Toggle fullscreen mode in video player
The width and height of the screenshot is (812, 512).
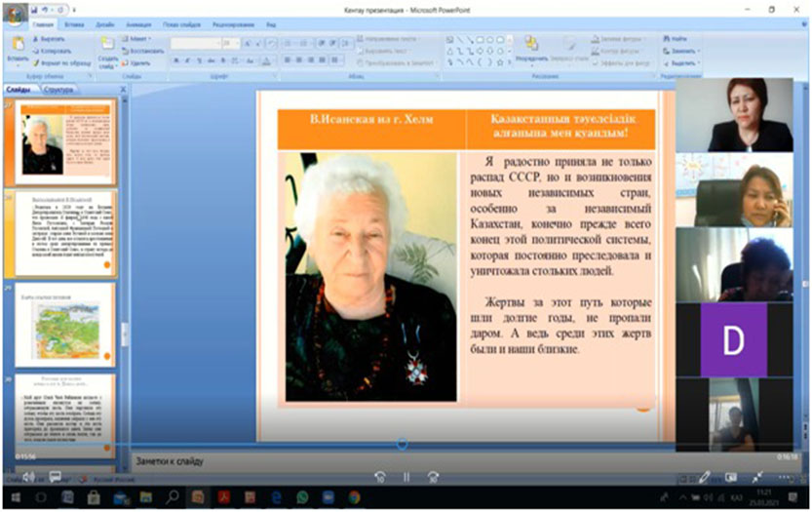click(756, 477)
